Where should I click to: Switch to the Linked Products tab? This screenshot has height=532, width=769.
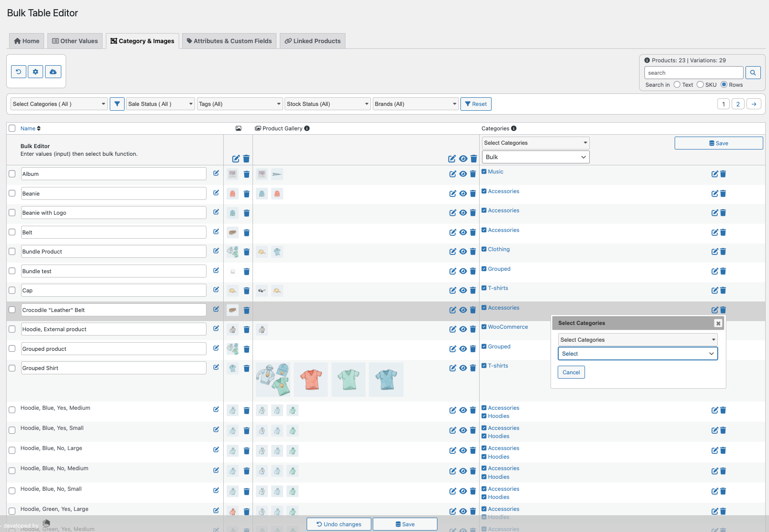click(x=312, y=41)
